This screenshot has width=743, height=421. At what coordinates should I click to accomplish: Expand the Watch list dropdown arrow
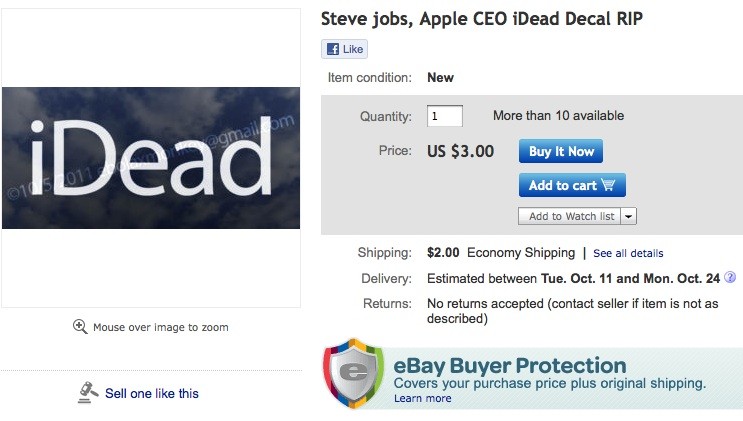pos(628,216)
